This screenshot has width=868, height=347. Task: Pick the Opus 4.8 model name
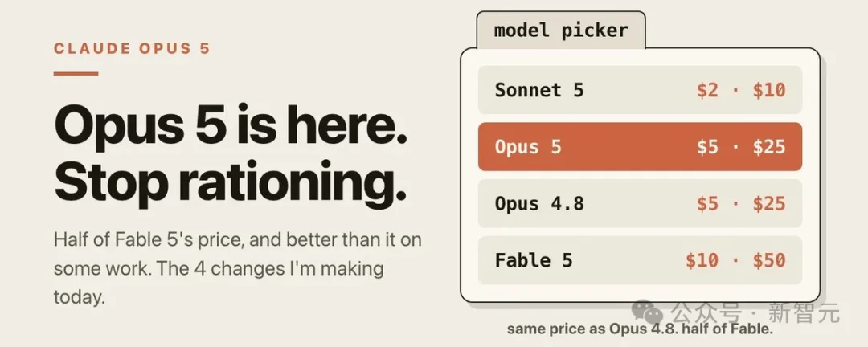[x=539, y=204]
